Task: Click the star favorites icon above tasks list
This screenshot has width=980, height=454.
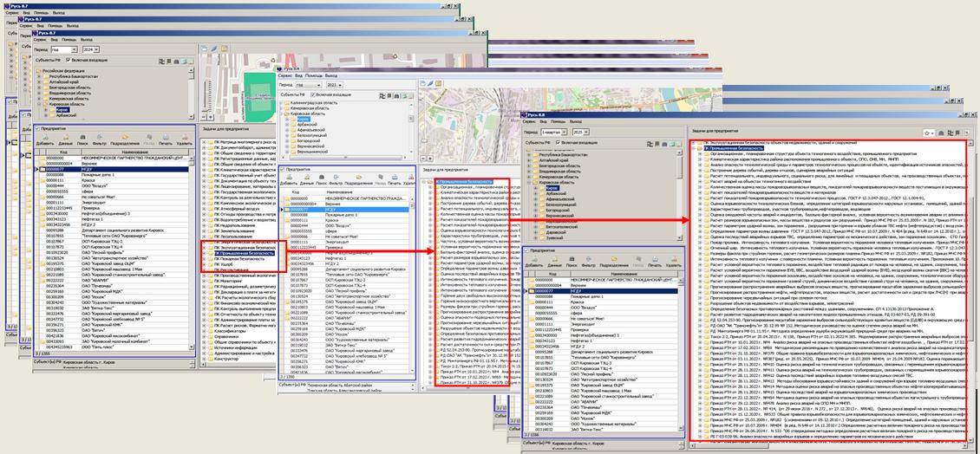Action: tap(929, 133)
